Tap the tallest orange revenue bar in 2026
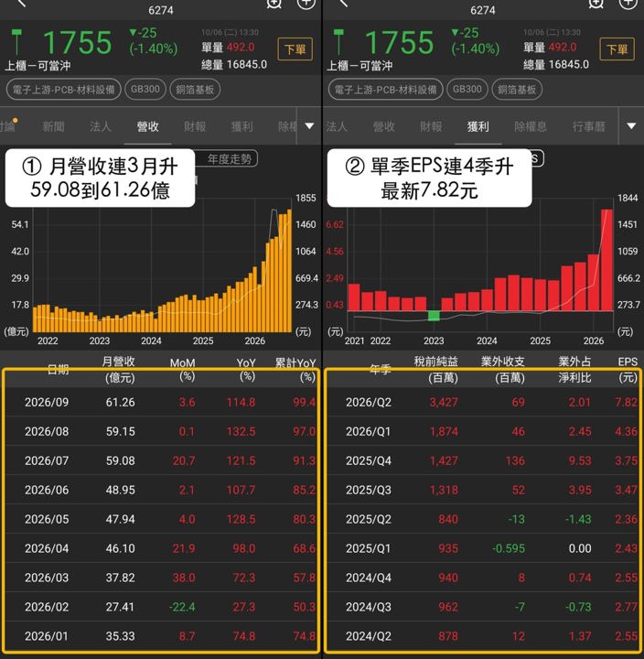Screen dimensions: 644x659 coord(289,271)
